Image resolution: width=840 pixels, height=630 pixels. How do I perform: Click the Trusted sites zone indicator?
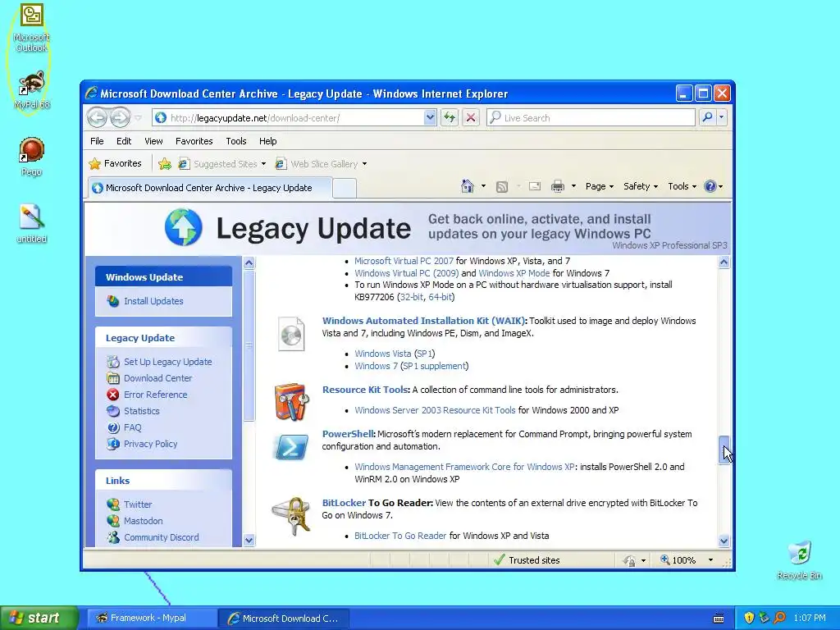[527, 560]
